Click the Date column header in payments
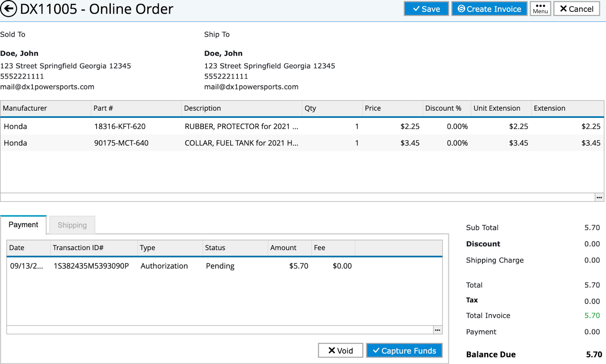 (29, 248)
